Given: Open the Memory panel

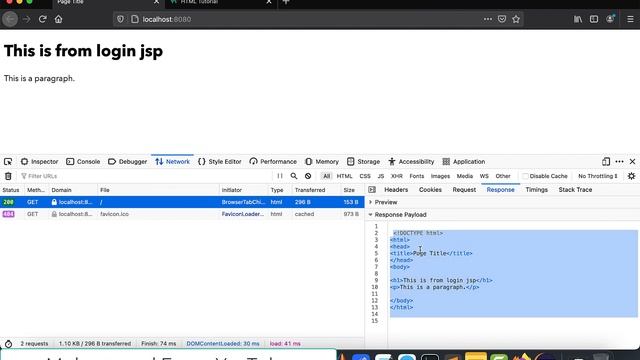Looking at the screenshot, I should pos(322,162).
